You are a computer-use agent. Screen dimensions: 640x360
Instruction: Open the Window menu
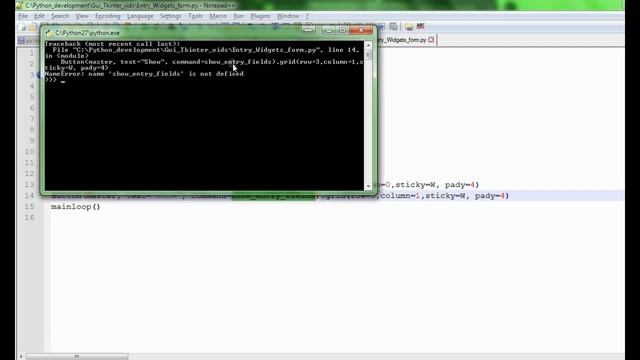click(288, 16)
